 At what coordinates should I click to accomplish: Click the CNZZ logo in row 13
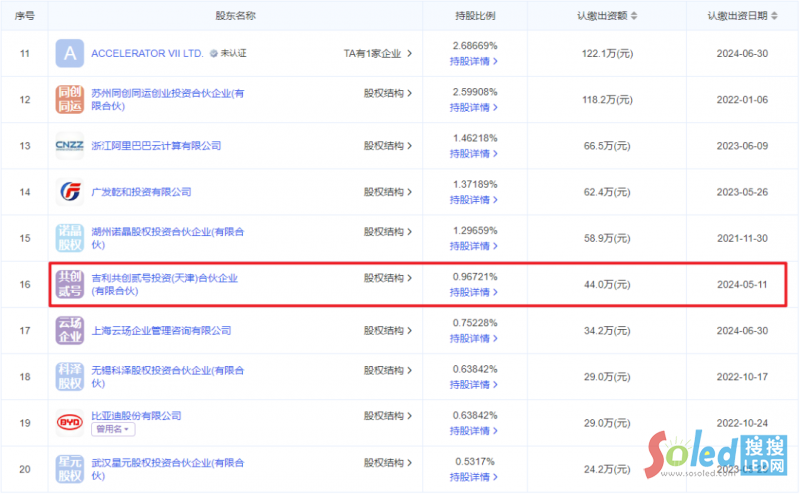click(x=70, y=146)
